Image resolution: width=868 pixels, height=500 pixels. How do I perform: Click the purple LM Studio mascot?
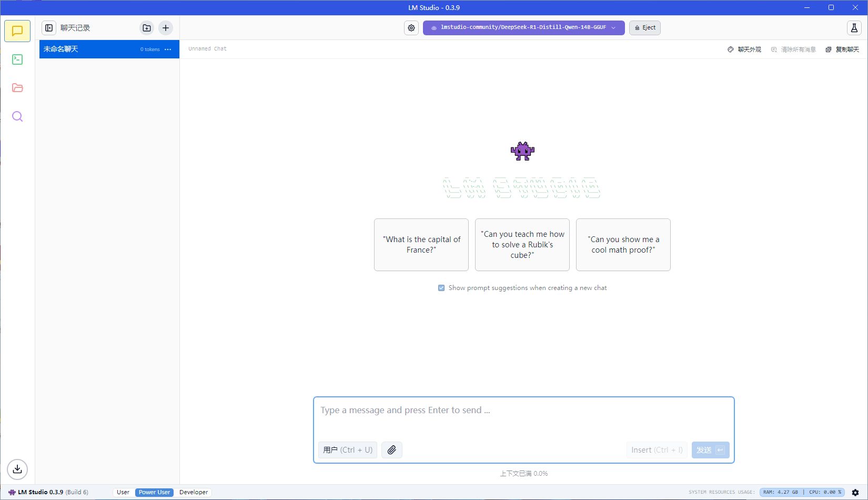coord(522,151)
